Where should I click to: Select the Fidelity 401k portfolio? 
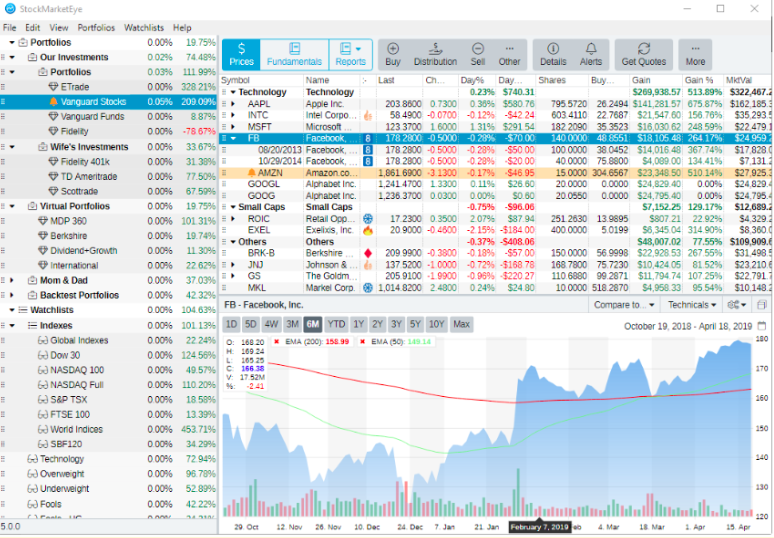point(109,162)
